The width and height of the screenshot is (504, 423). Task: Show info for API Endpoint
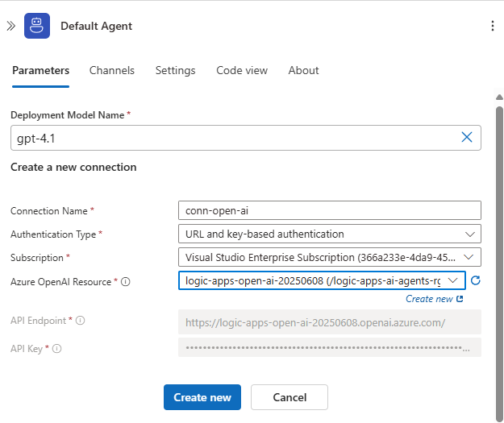point(80,320)
